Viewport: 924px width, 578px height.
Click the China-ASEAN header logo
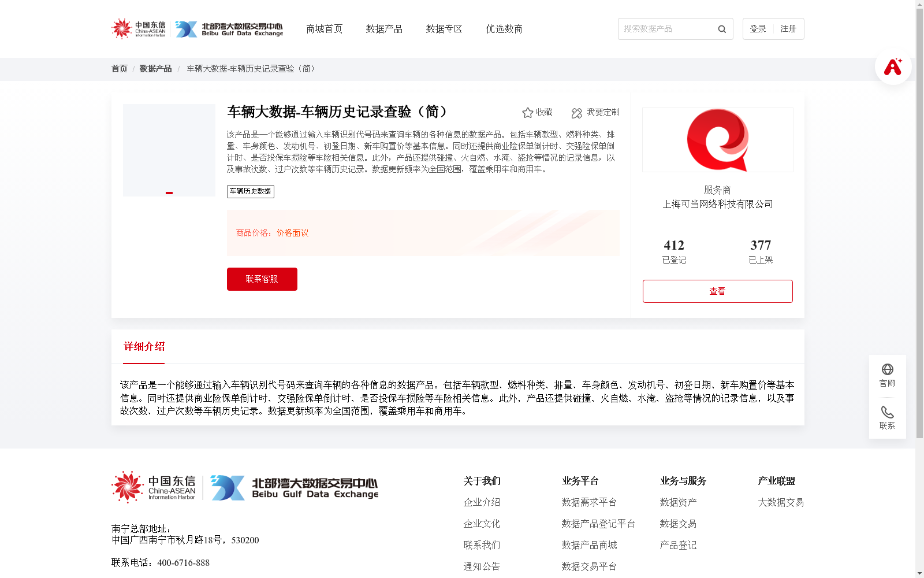(139, 29)
